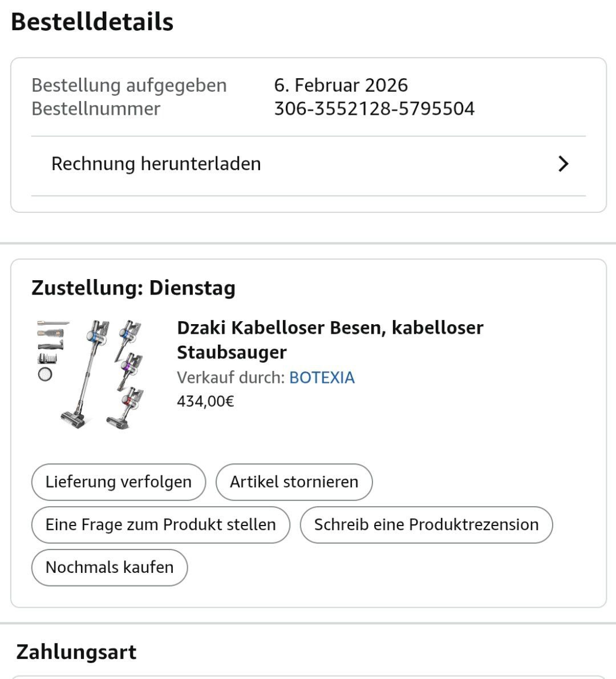This screenshot has height=679, width=616.
Task: Click the round filter accessory in product image
Action: (45, 374)
